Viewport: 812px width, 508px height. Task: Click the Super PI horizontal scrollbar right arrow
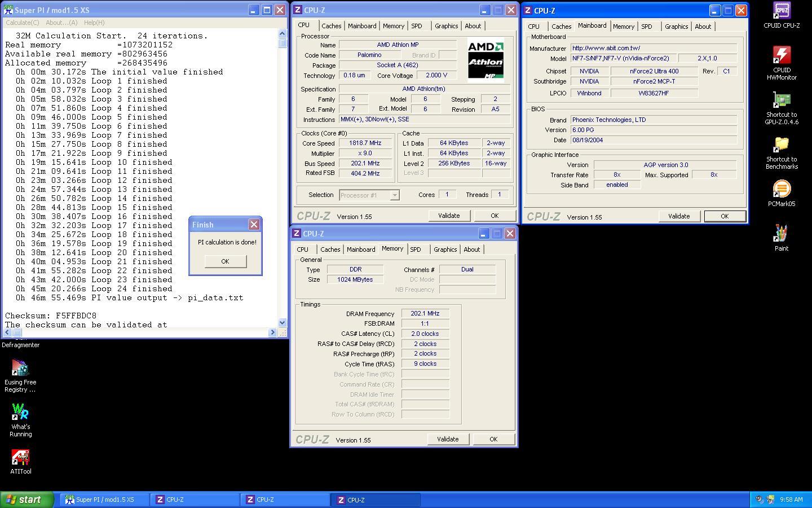click(x=272, y=332)
